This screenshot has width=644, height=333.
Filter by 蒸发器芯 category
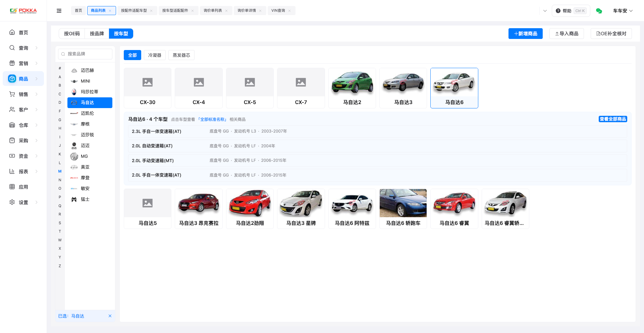click(181, 55)
